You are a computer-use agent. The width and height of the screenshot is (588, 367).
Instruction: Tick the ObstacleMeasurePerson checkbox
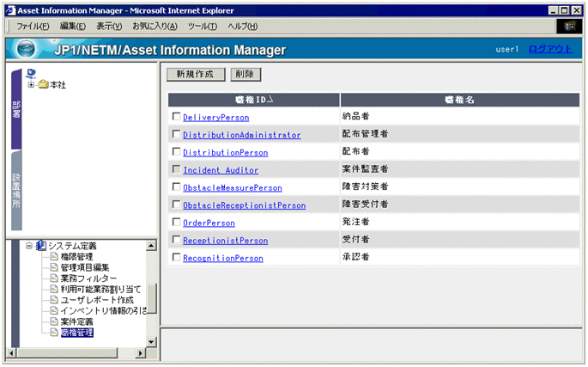[x=176, y=187]
